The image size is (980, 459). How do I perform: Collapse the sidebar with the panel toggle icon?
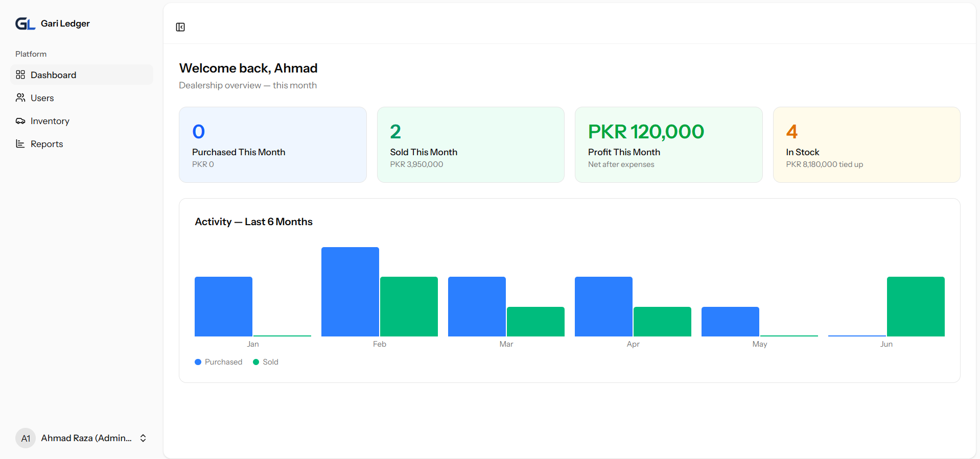click(180, 27)
